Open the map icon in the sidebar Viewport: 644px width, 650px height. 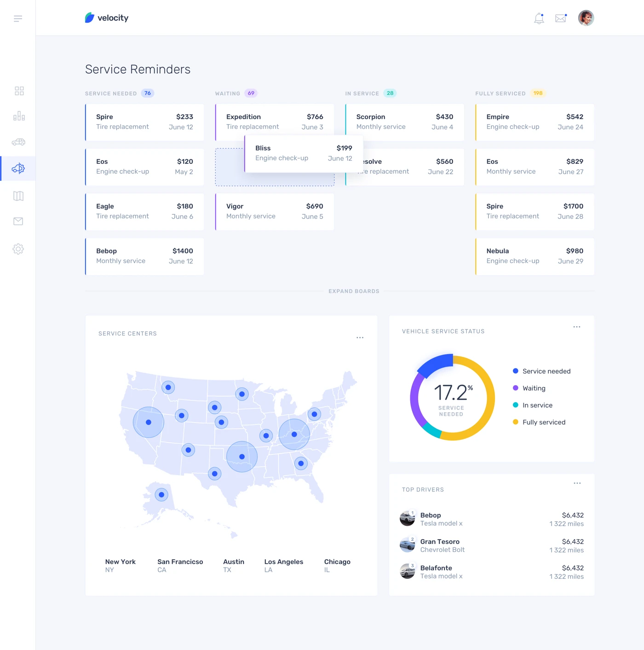pyautogui.click(x=18, y=196)
